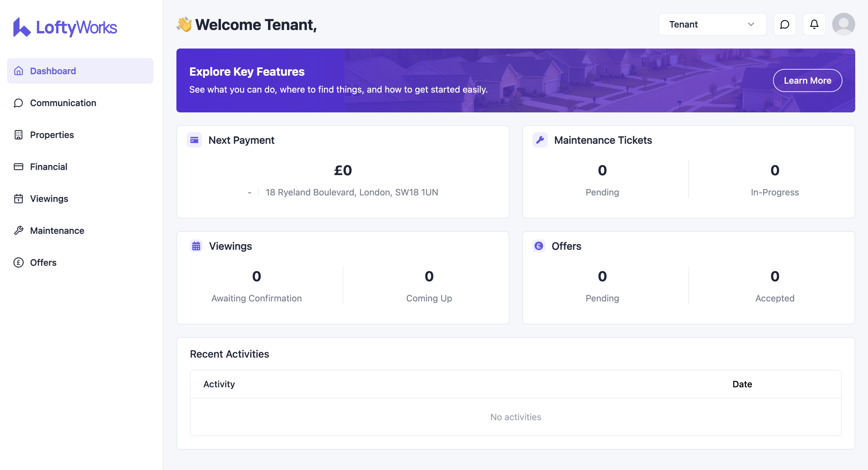This screenshot has height=470, width=868.
Task: Open the Communication menu item
Action: point(63,103)
